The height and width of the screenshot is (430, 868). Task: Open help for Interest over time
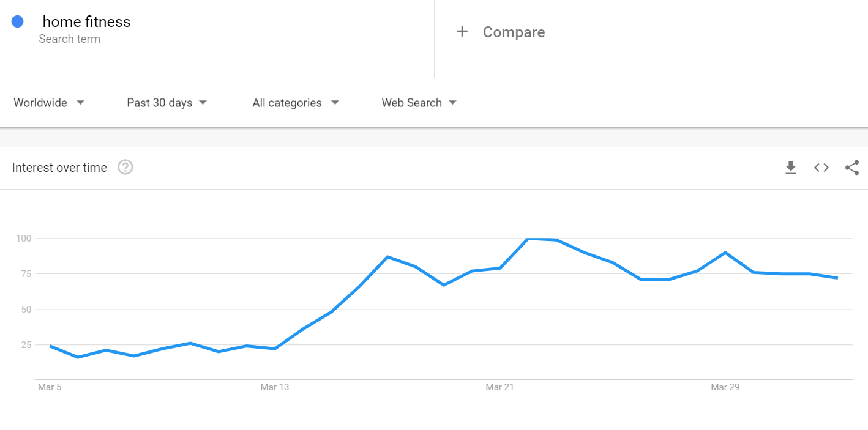pos(125,167)
